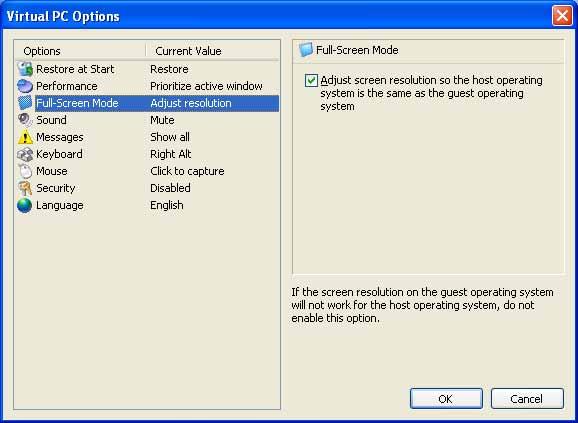Screen dimensions: 578x423
Task: Close the Virtual PC Options dialog
Action: 562,16
